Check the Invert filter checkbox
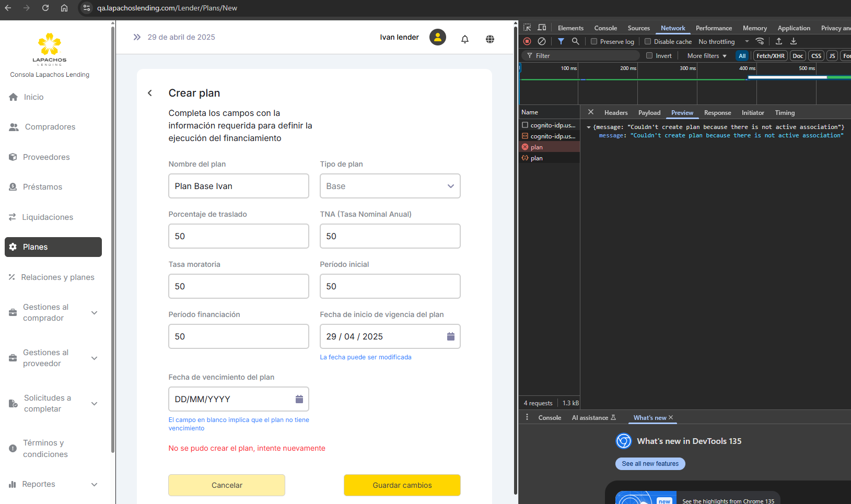Screen dimensions: 851x504 click(x=649, y=56)
